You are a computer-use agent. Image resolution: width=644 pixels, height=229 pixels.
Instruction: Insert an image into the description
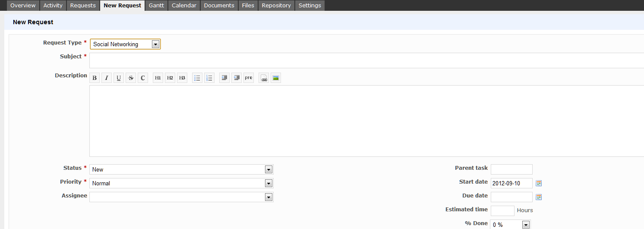tap(276, 78)
